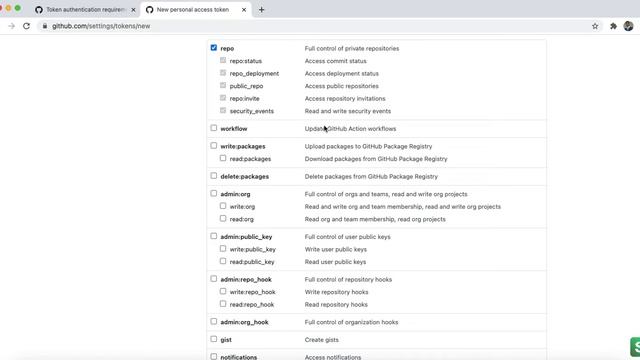Viewport: 640px width, 360px height.
Task: Click the 'Full control of private repositories' description
Action: (352, 49)
